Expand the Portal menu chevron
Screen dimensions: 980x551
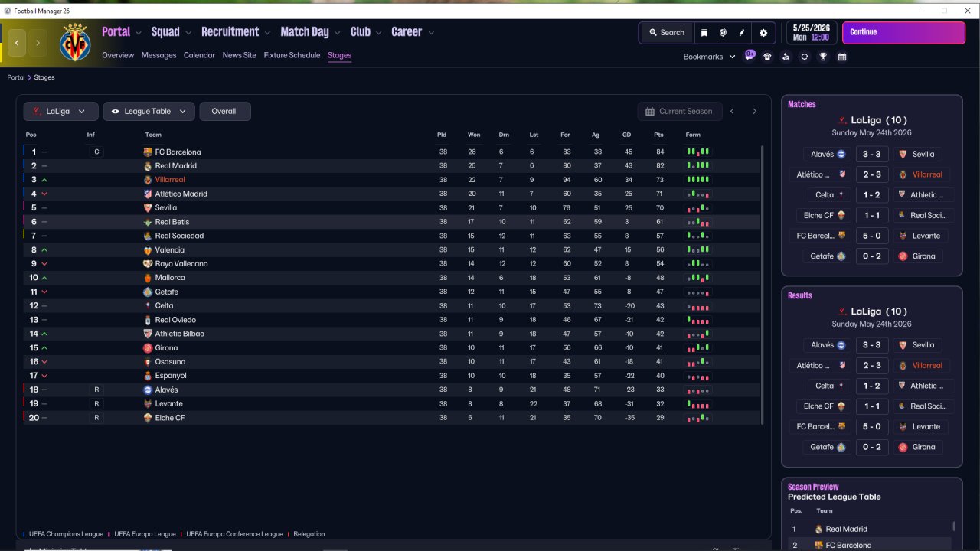[x=139, y=33]
